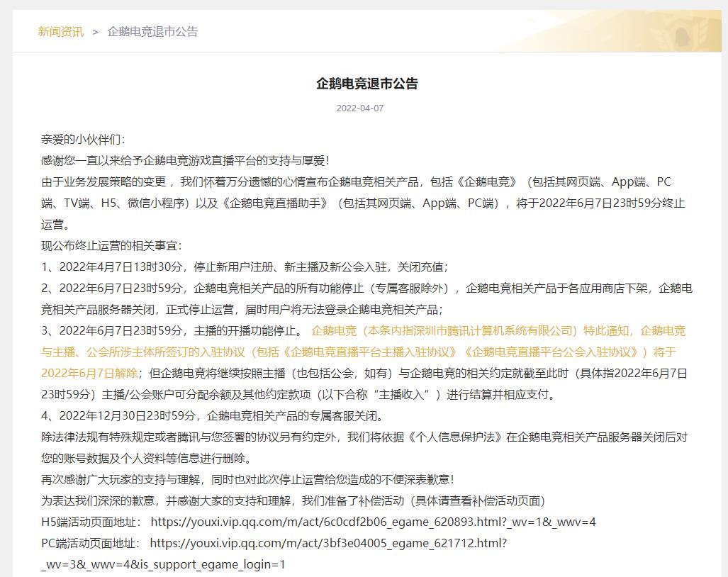Click the label H5端活动页面地址

coord(91,522)
